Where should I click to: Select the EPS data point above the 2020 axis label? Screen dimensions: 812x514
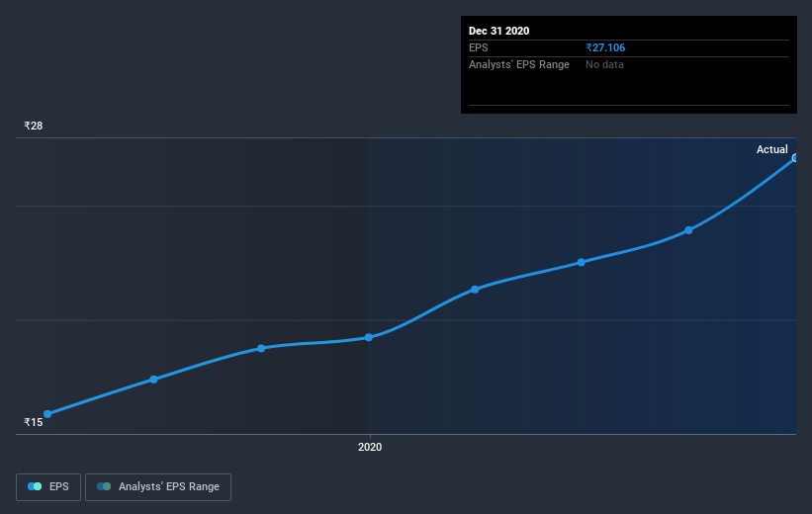[x=369, y=337]
